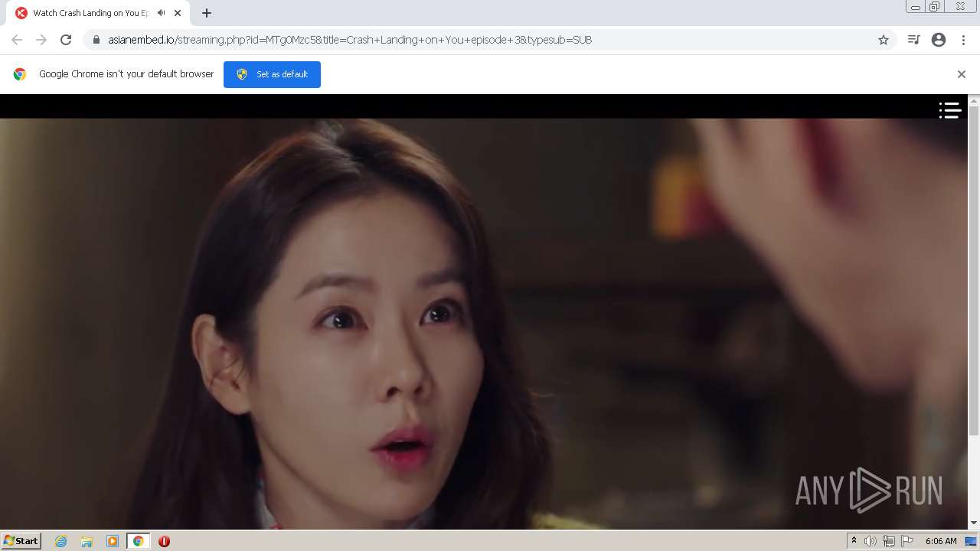Screen dimensions: 980x551
Task: Open the system volume tray icon
Action: coord(871,541)
